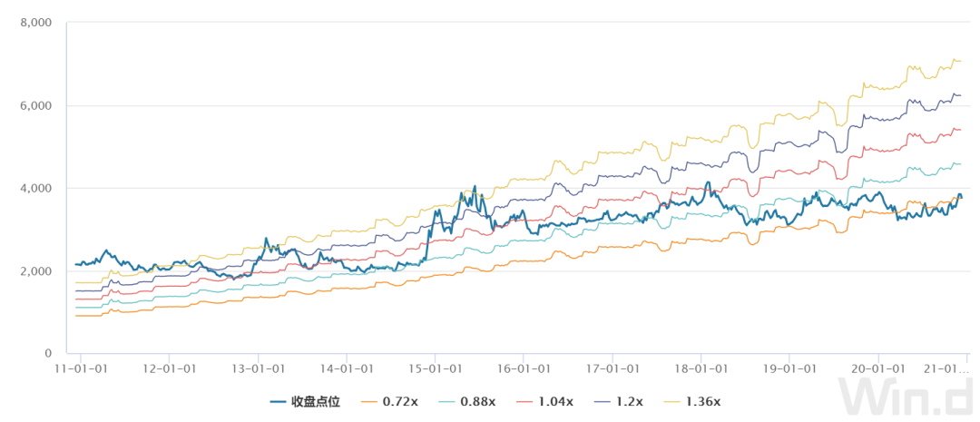Hide the 0.72x series via legend text
The width and height of the screenshot is (980, 422).
[400, 401]
